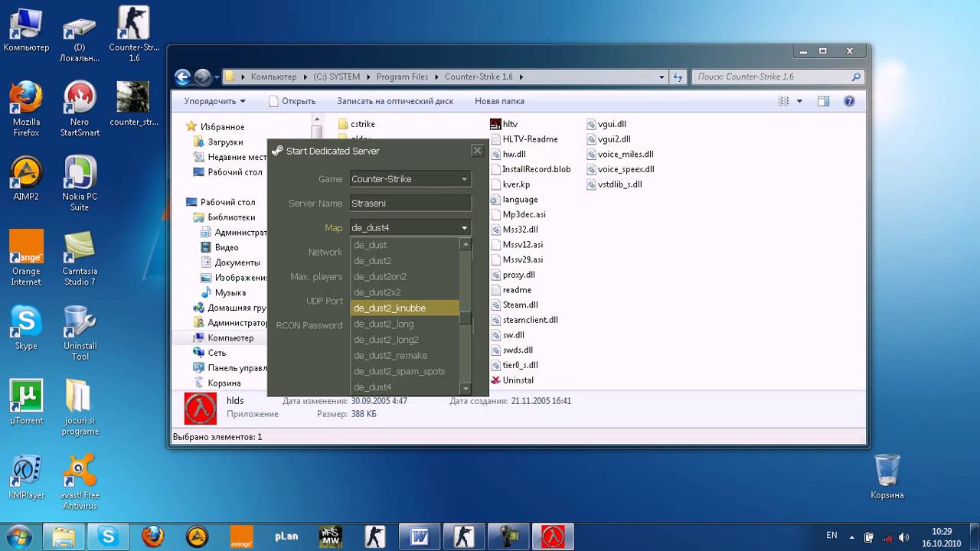The image size is (980, 551).
Task: Close the Start Dedicated Server dialog
Action: tap(477, 151)
